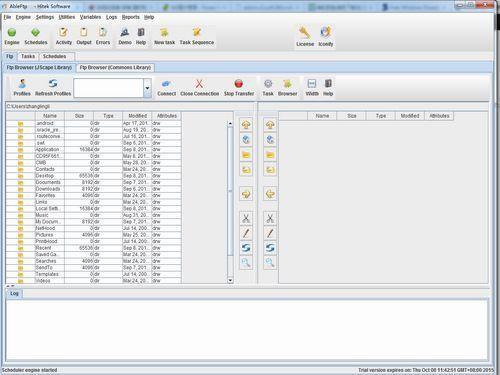Screen dimensions: 500x375
Task: Click the magnifier icon for remote pane
Action: (x=270, y=262)
